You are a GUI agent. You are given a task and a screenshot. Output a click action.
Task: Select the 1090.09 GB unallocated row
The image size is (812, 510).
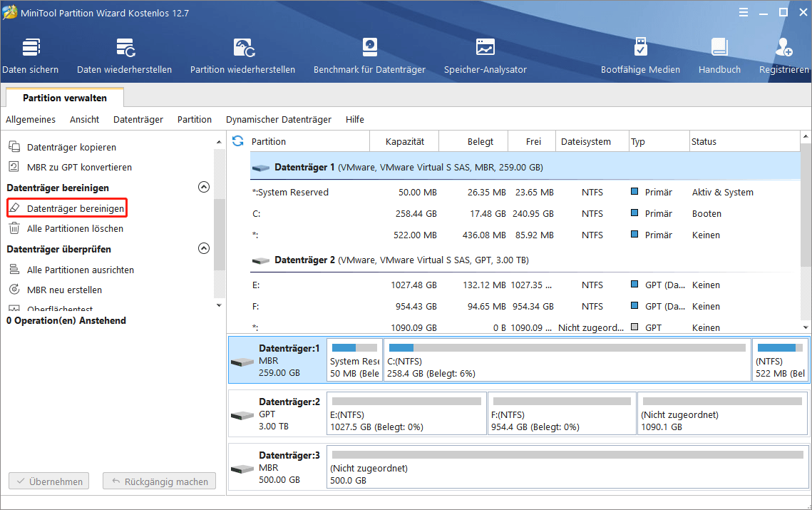[525, 327]
